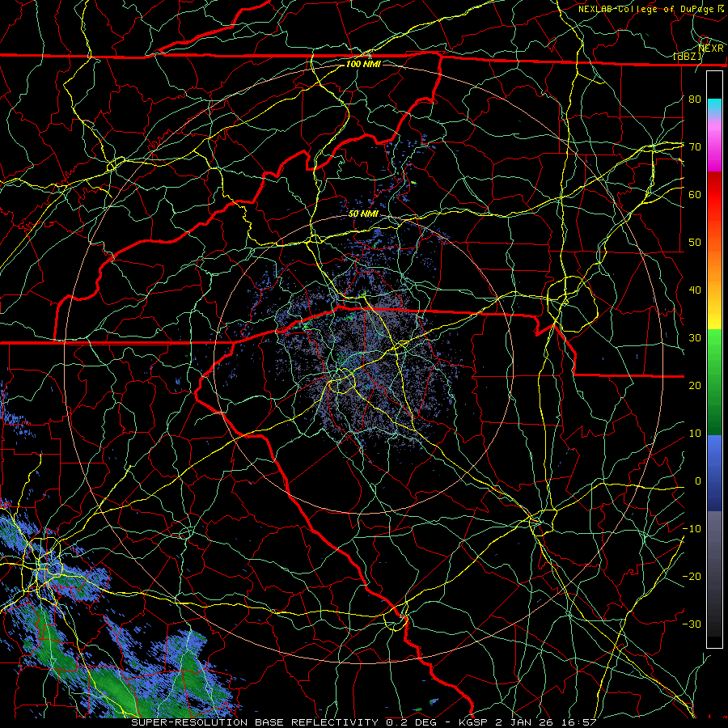The image size is (728, 728).
Task: Click the -10 value on dBZ scale
Action: pos(692,529)
